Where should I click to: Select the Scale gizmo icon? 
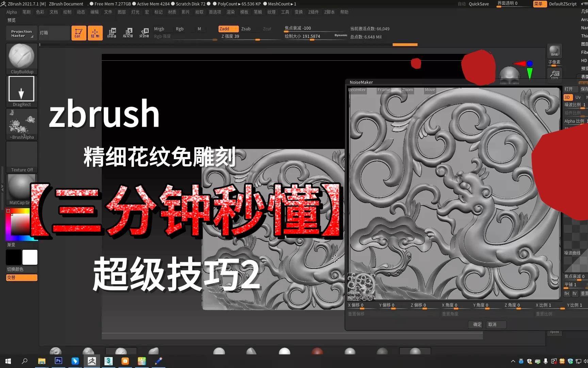coord(128,33)
